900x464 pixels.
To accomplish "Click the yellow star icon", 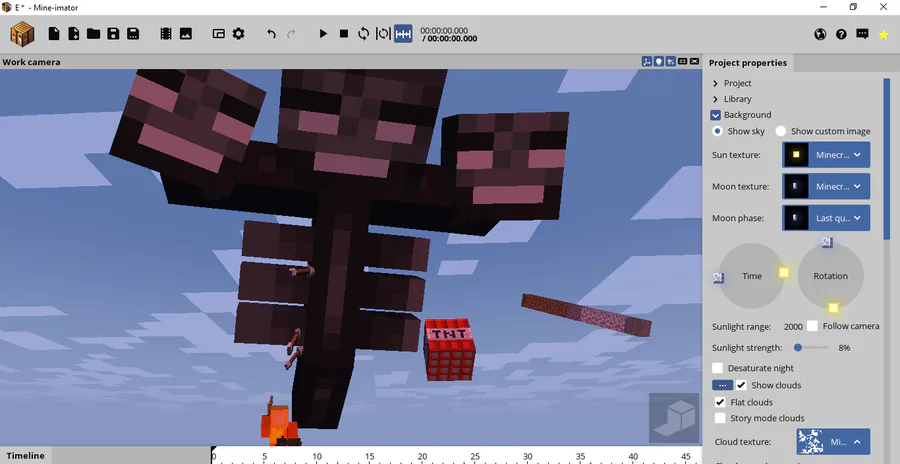I will (883, 34).
